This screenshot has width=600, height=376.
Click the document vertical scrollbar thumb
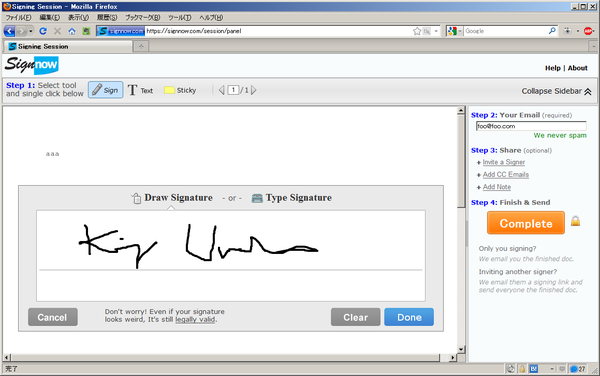coord(461,162)
